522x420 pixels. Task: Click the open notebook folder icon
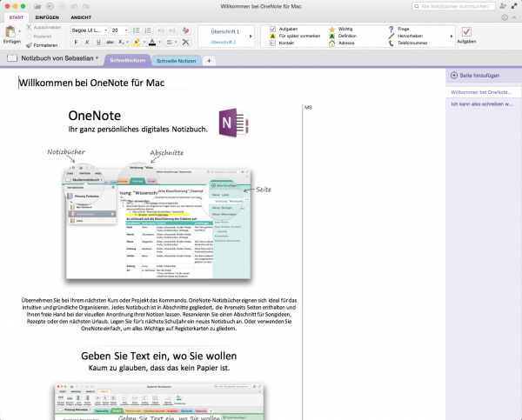click(37, 6)
